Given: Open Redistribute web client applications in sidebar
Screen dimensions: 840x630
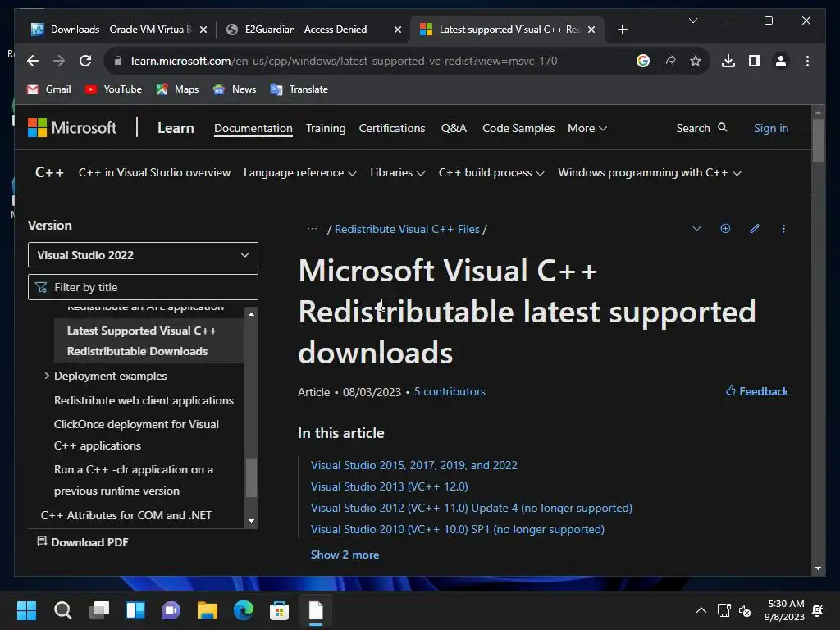Looking at the screenshot, I should 144,400.
